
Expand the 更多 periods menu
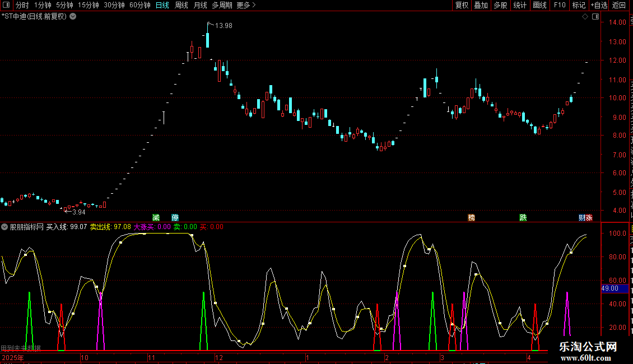(246, 5)
